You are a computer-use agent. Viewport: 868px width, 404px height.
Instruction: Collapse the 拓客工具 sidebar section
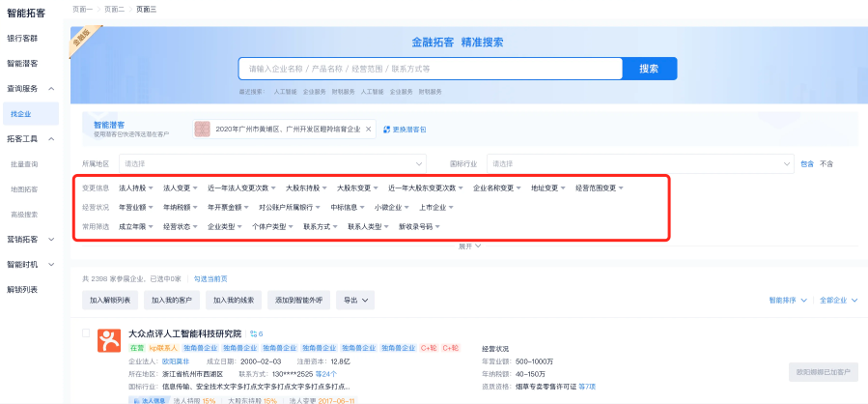coord(50,138)
